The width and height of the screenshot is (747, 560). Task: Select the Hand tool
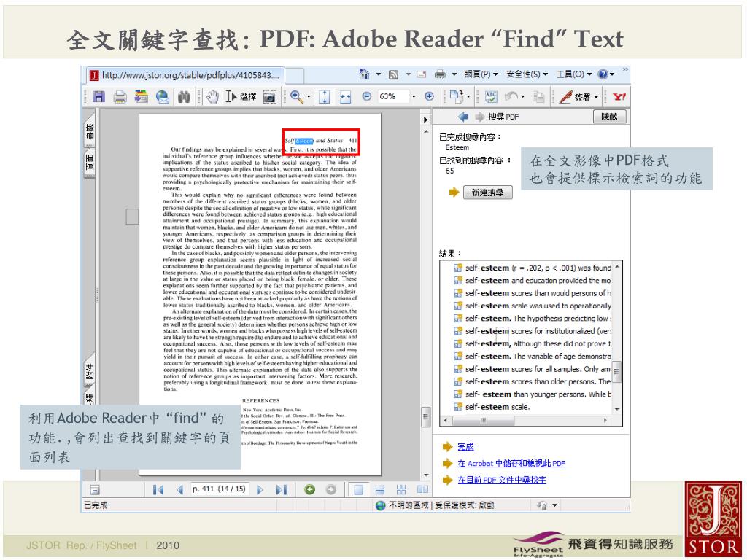pyautogui.click(x=212, y=97)
